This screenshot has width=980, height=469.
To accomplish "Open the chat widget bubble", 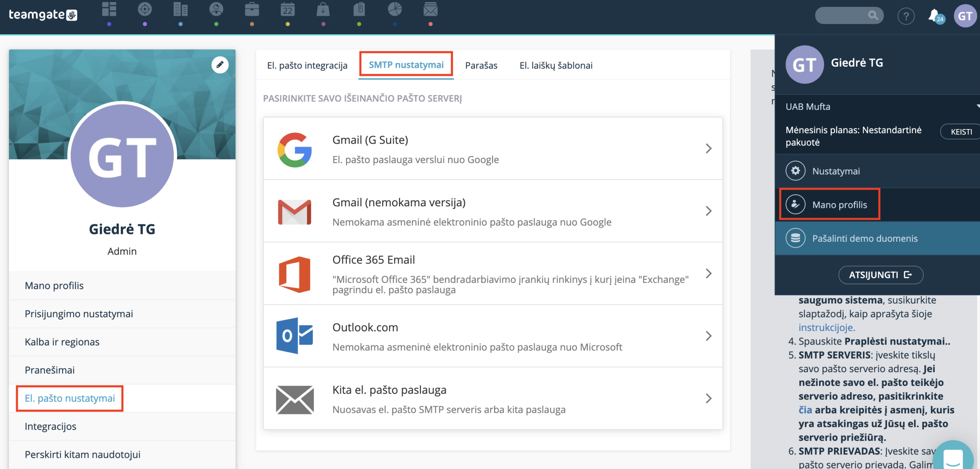I will 953,456.
